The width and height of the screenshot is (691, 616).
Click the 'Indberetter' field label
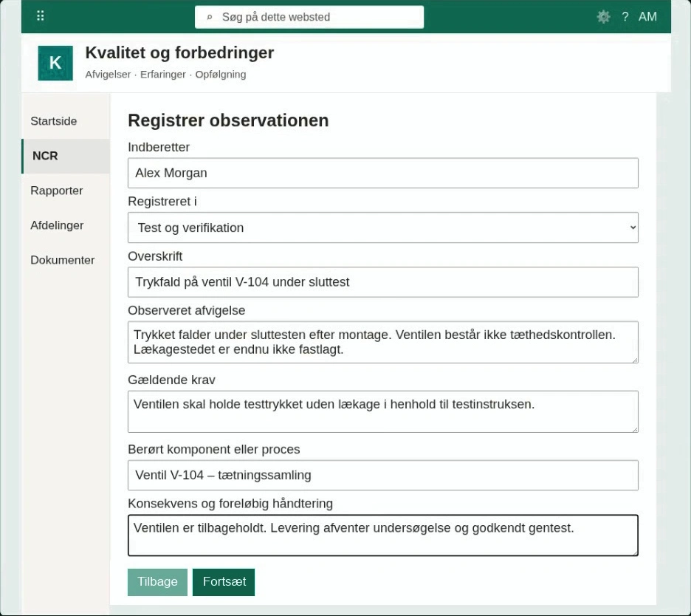[x=159, y=147]
